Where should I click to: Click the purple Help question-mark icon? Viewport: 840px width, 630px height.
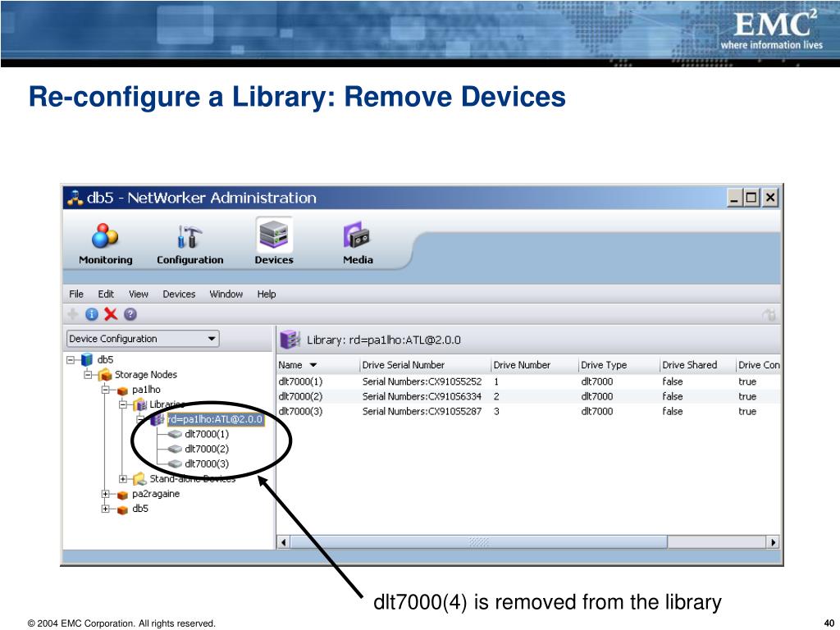pyautogui.click(x=130, y=314)
